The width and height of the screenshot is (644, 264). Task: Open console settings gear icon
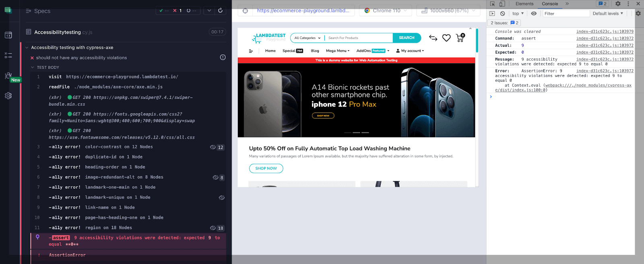(x=638, y=14)
